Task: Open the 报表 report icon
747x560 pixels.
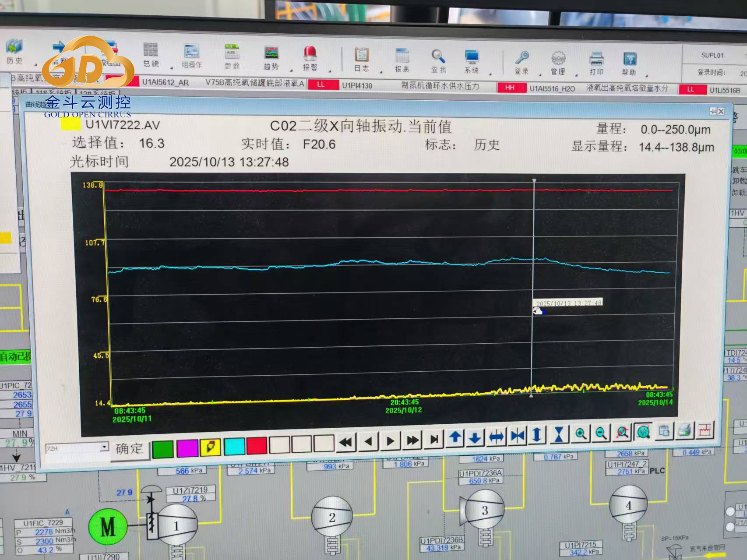Action: [x=402, y=60]
